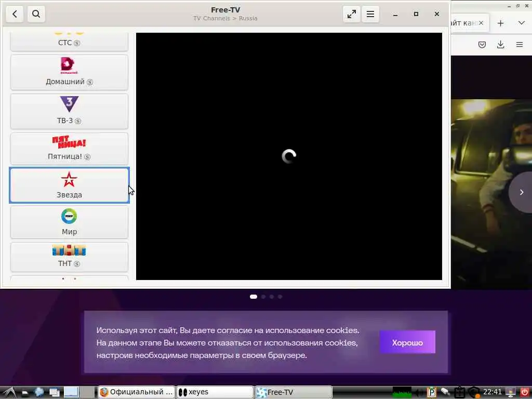
Task: Select the СТС channel
Action: [69, 42]
